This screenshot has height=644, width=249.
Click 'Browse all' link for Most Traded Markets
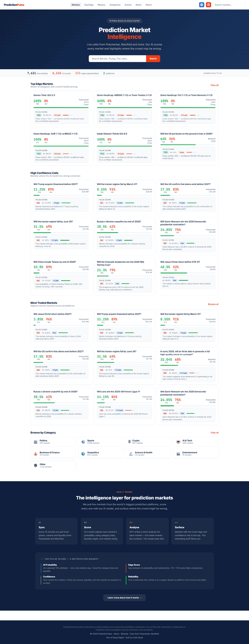click(x=213, y=304)
